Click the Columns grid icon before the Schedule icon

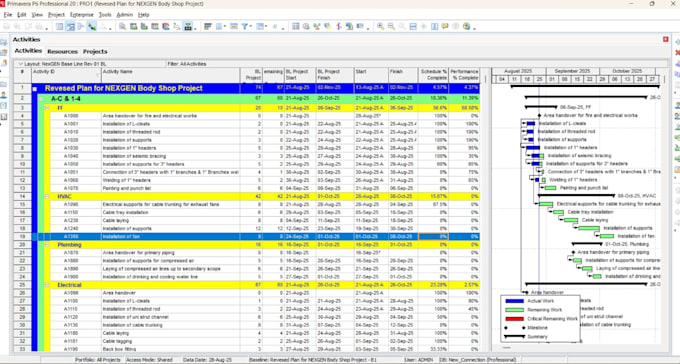(295, 27)
